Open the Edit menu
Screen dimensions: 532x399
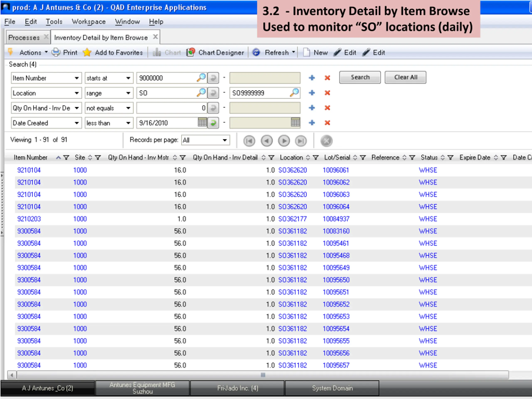pos(31,22)
